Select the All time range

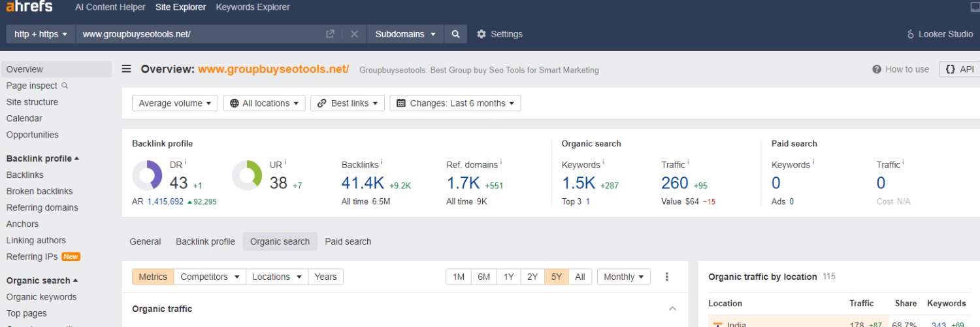[580, 277]
